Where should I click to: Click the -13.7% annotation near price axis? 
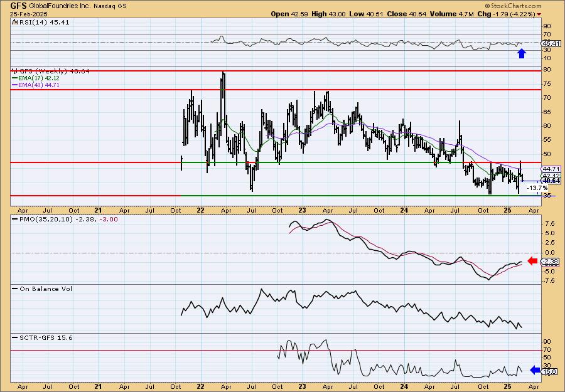537,188
